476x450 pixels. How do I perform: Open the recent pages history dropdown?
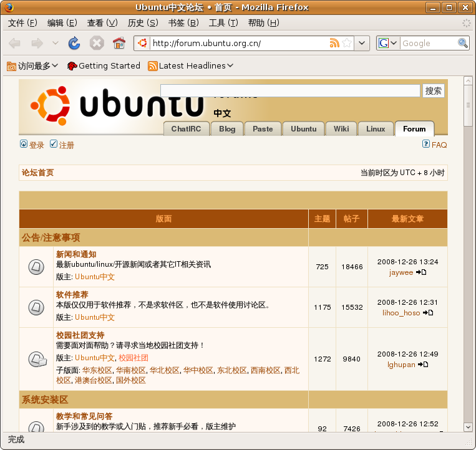[56, 43]
